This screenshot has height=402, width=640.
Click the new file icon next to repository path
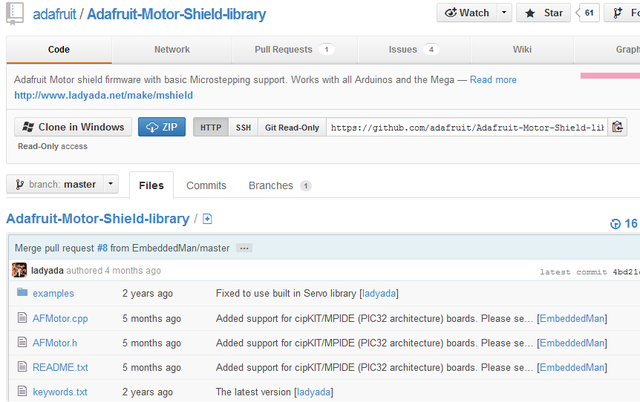(x=207, y=219)
